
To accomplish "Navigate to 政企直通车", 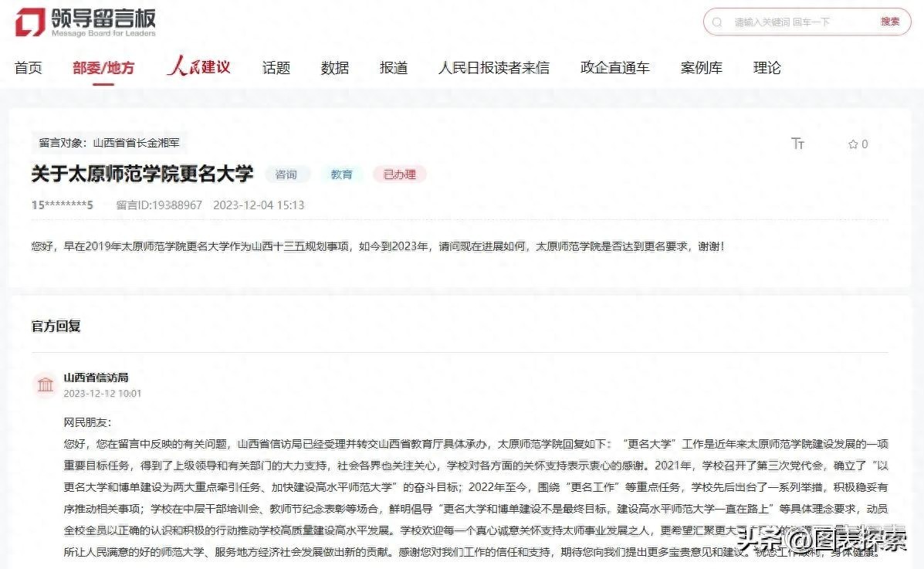I will tap(615, 68).
